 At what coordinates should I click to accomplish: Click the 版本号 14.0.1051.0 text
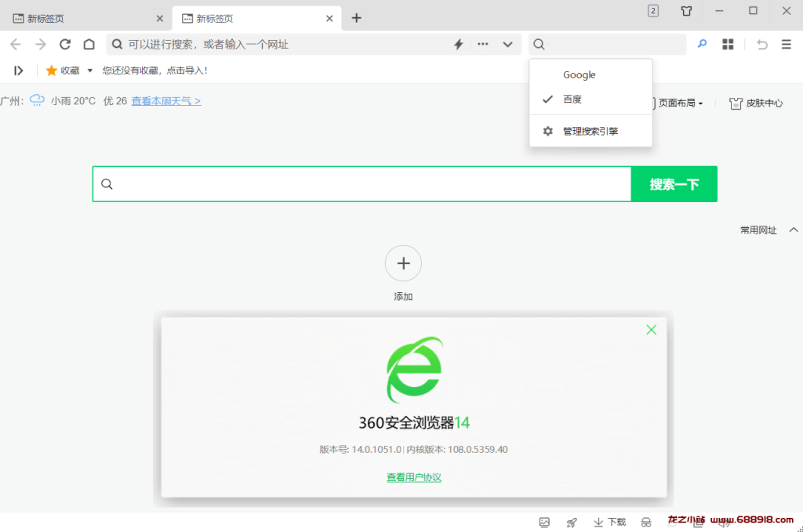point(361,450)
